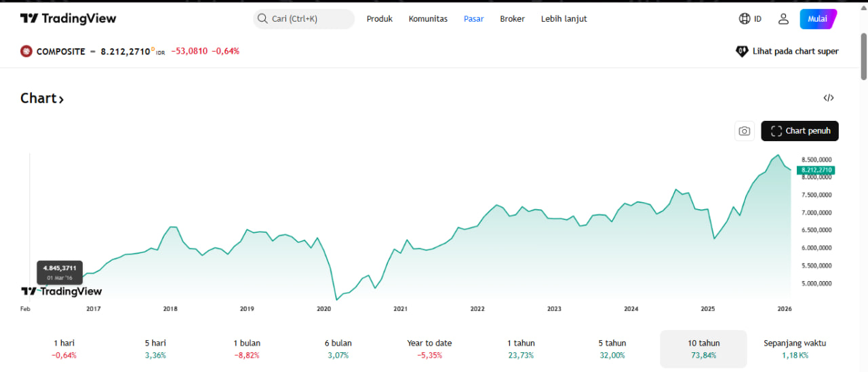Click the search magnifier icon

coord(262,19)
